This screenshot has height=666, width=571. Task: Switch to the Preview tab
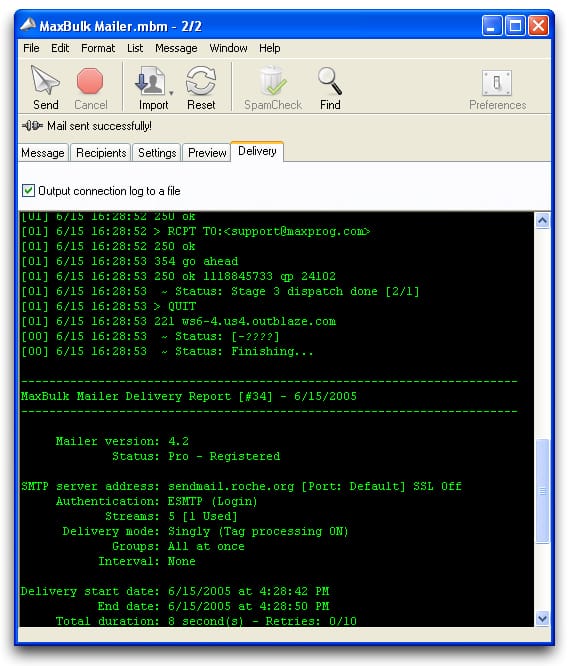tap(207, 152)
